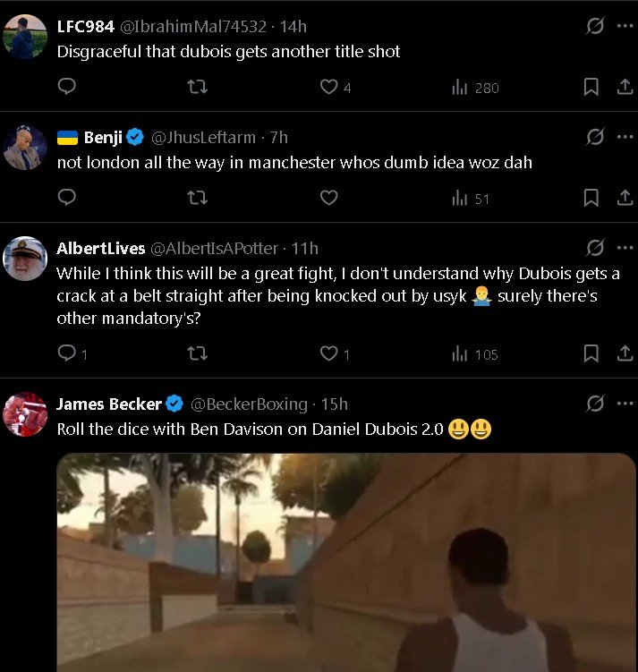Open the 14h timestamp on LFC984's tweet
The image size is (638, 672).
point(293,26)
